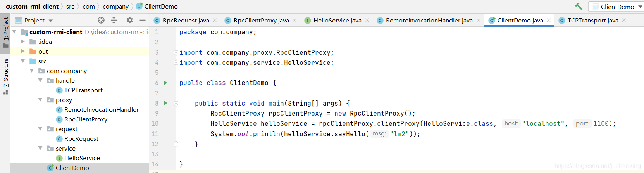Close the RpcClientProxy.java tab
644x173 pixels.
click(294, 20)
